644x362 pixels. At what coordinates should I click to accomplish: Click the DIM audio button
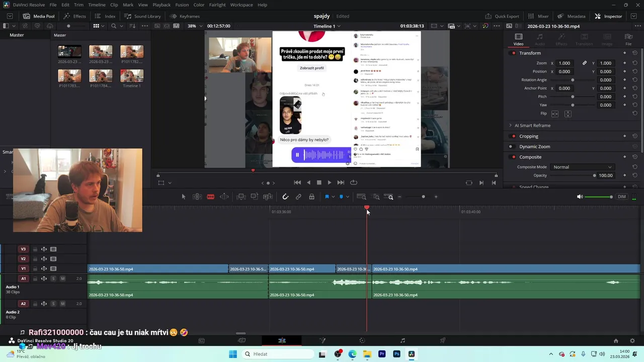tap(622, 197)
